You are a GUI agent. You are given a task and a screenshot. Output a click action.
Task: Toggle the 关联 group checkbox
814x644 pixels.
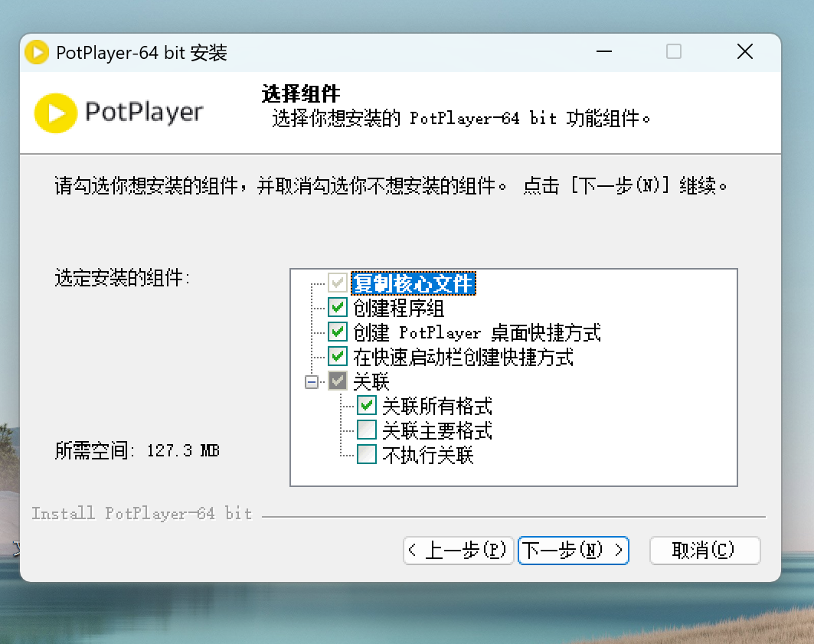coord(338,382)
